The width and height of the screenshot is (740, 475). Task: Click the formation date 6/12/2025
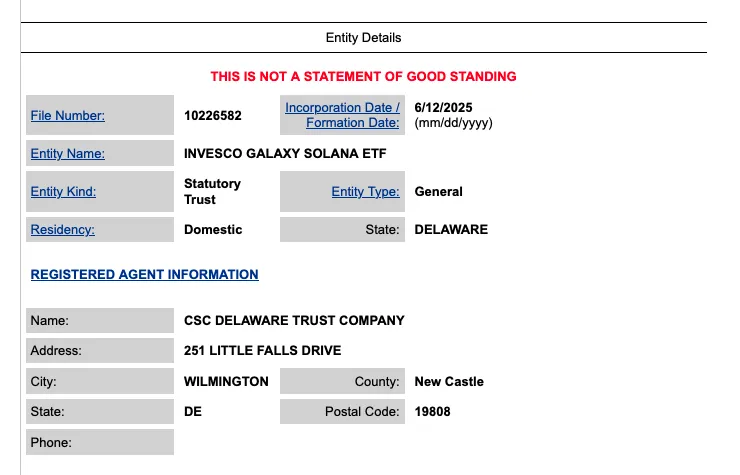[443, 108]
